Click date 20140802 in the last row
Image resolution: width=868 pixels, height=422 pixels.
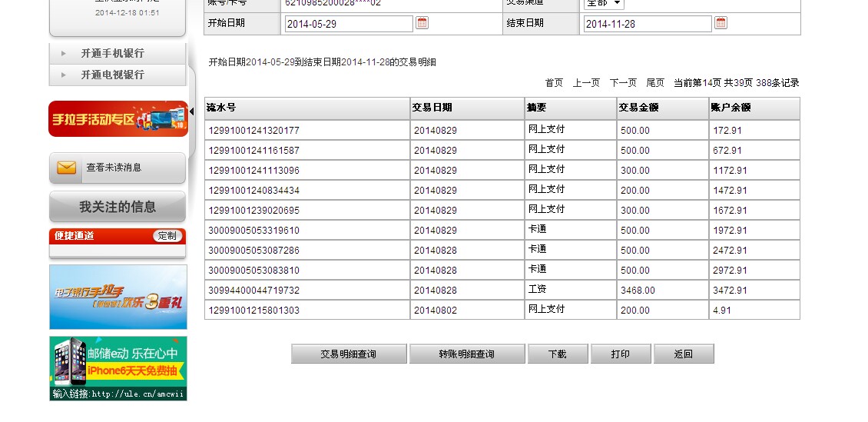(436, 310)
